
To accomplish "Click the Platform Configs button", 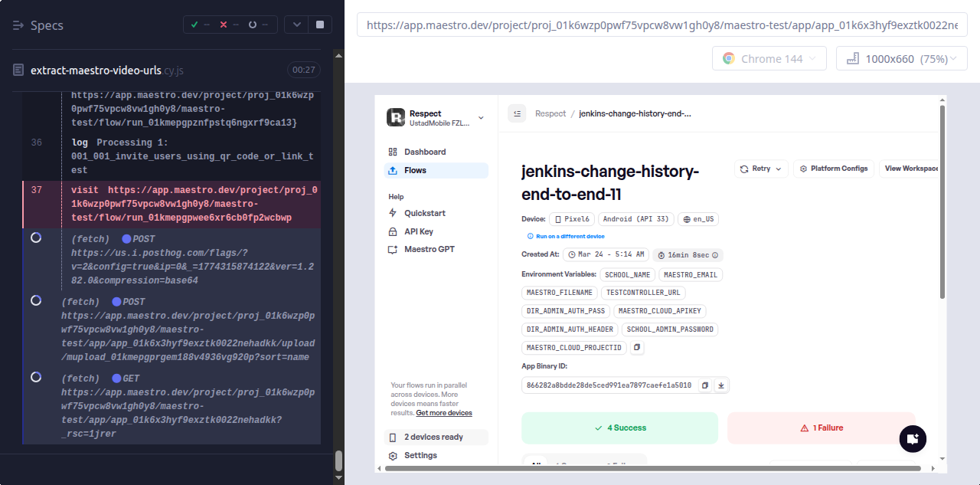I will tap(833, 169).
